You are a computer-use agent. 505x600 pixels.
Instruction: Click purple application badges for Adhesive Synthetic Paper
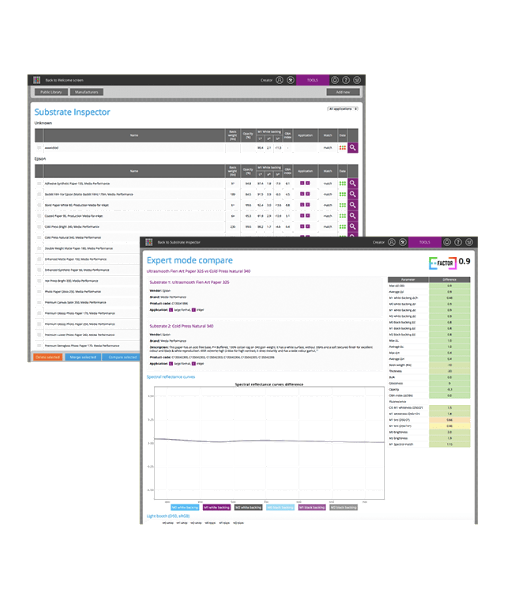point(305,183)
